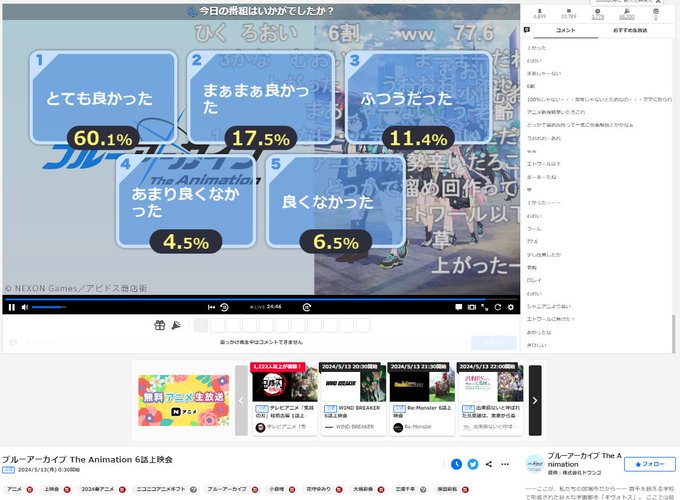The image size is (680, 500).
Task: Open dictionary icon beside 小倉唯 tag
Action: [x=292, y=490]
